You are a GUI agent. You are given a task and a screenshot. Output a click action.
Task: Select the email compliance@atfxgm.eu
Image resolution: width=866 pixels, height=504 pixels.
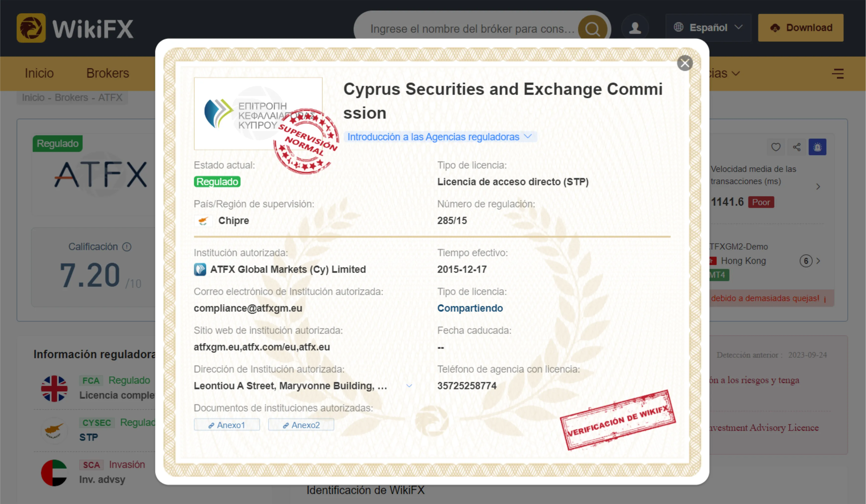click(x=248, y=308)
